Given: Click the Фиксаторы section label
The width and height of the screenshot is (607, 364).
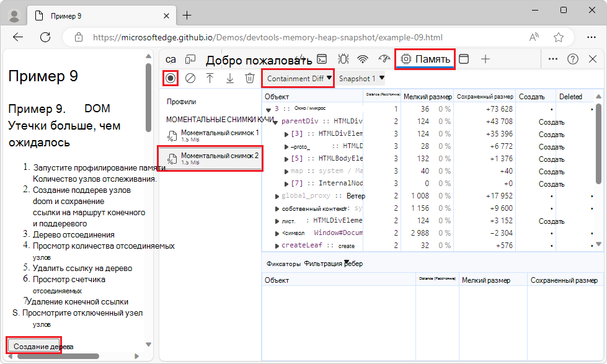Looking at the screenshot, I should click(283, 264).
